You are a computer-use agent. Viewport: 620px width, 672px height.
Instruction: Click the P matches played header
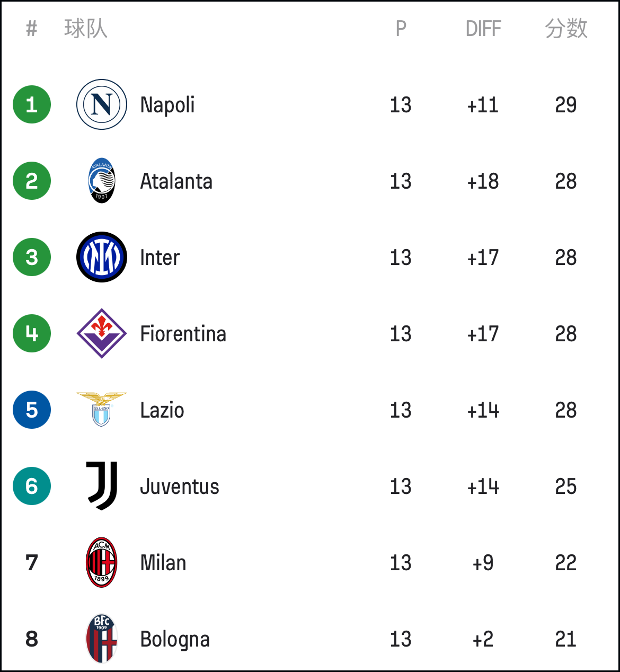click(x=401, y=29)
